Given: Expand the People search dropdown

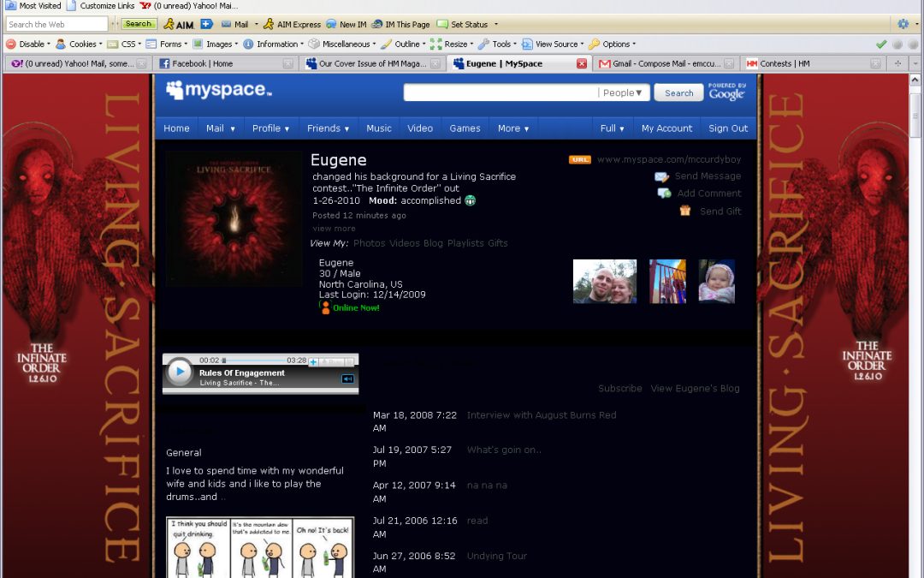Looking at the screenshot, I should pos(623,93).
